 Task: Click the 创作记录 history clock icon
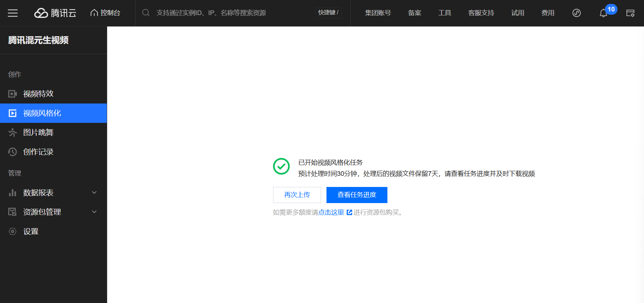(13, 152)
